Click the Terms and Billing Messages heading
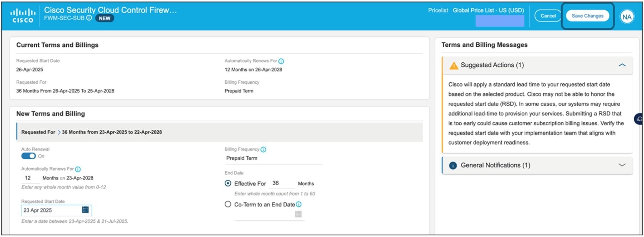 click(x=484, y=45)
